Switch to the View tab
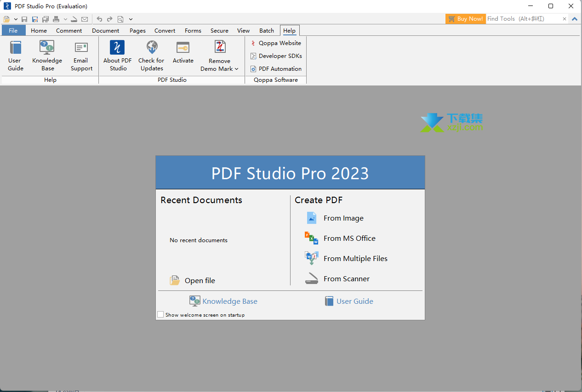 tap(244, 30)
